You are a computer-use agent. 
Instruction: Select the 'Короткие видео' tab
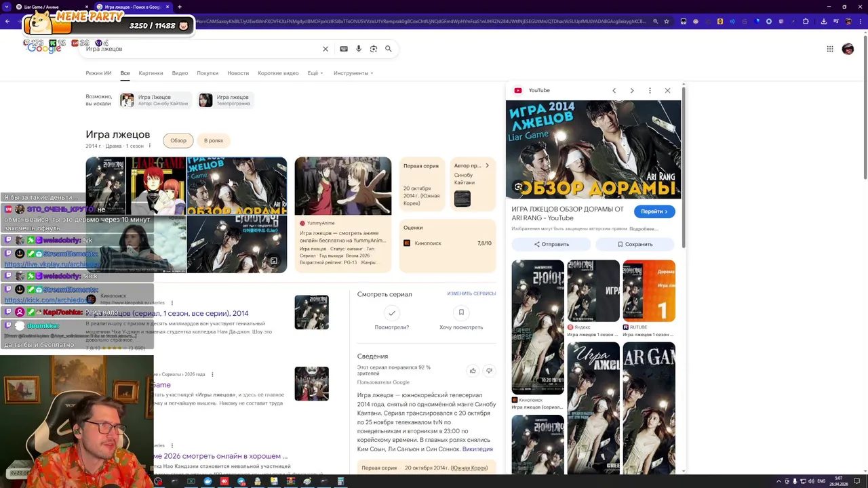pos(278,73)
